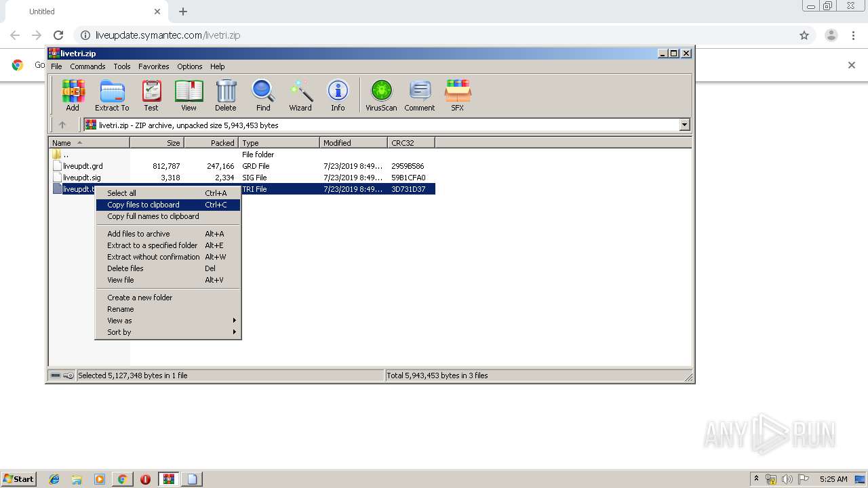Choose Extract without confirmation

click(x=168, y=257)
